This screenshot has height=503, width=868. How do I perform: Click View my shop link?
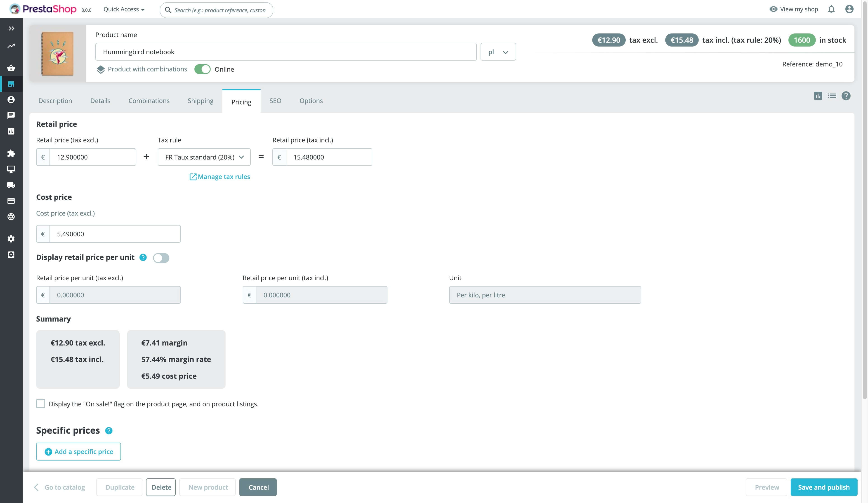point(794,9)
